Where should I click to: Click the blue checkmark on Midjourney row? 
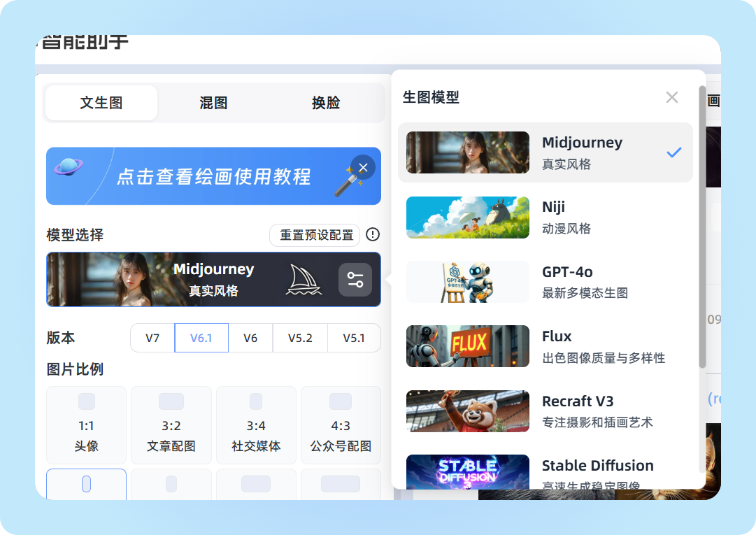[x=673, y=152]
